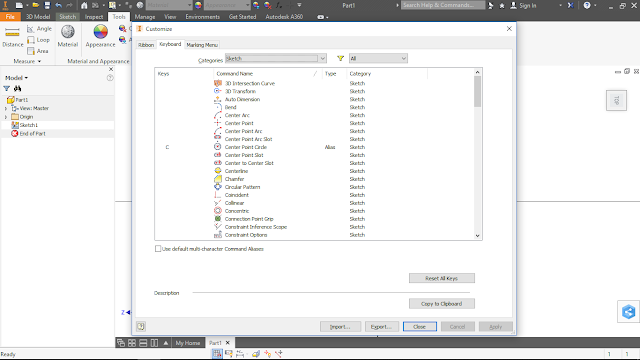Open the Appearance browser tool
The width and height of the screenshot is (640, 360).
pyautogui.click(x=100, y=37)
